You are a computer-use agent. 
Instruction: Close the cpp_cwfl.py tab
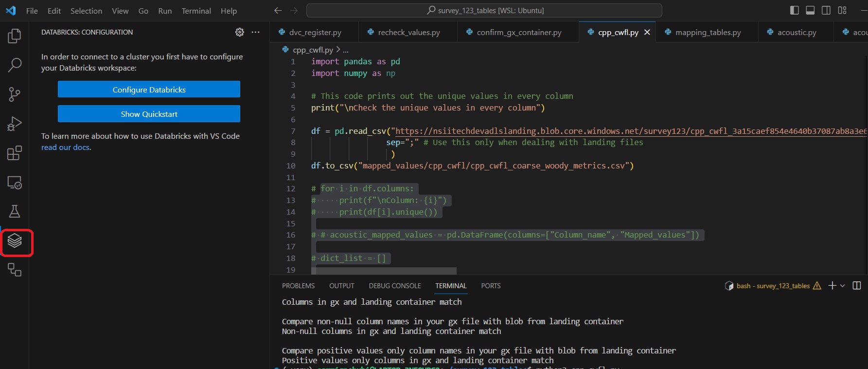(x=647, y=32)
